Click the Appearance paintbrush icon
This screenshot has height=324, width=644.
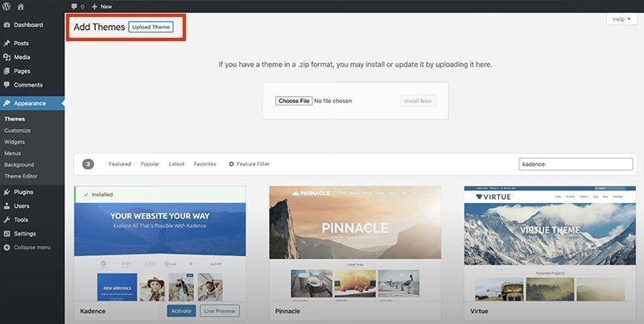coord(6,103)
